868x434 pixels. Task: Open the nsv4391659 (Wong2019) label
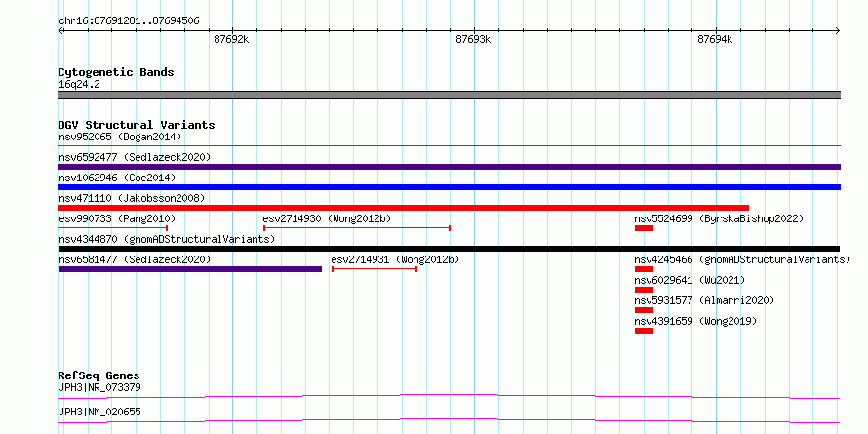(x=695, y=321)
